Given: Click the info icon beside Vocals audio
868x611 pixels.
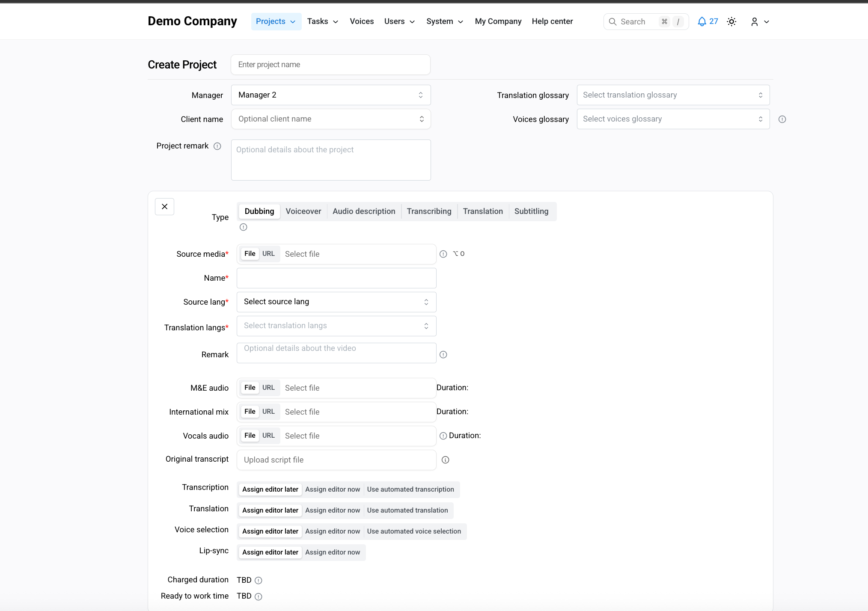Looking at the screenshot, I should 443,436.
